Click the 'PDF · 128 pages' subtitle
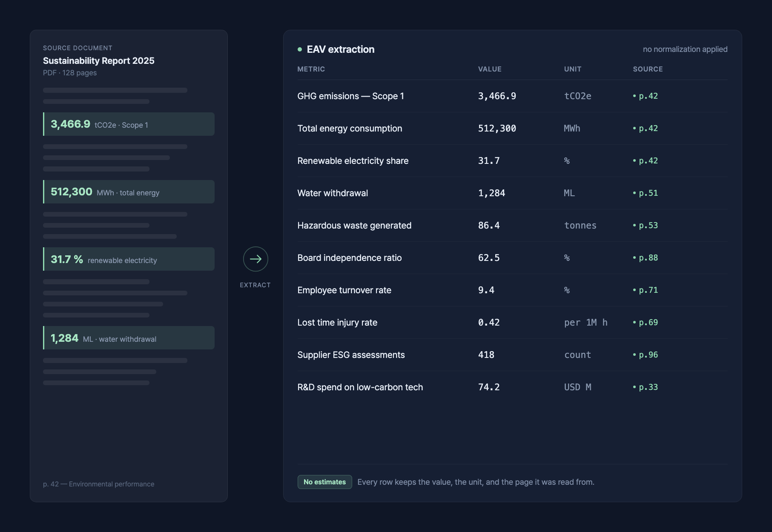 click(70, 73)
